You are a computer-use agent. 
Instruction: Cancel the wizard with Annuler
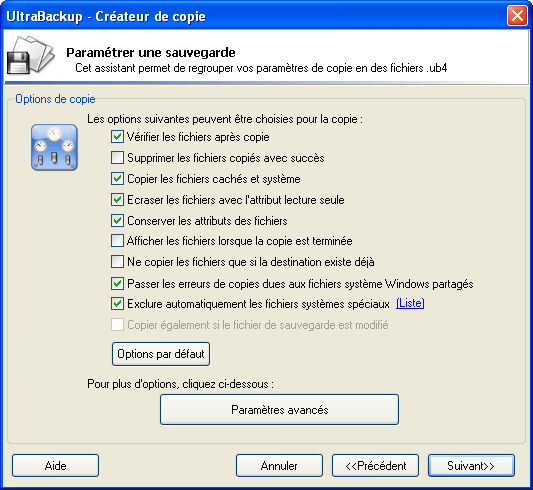click(x=279, y=466)
